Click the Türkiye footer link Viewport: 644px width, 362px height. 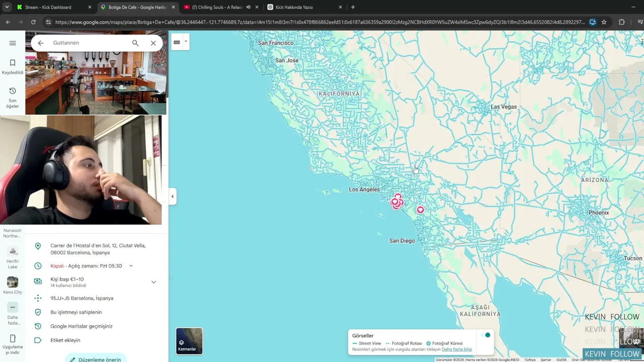coord(530,360)
